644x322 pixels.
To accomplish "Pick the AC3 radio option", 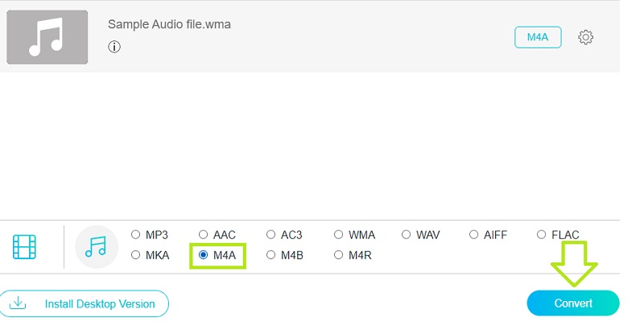I will (x=270, y=235).
